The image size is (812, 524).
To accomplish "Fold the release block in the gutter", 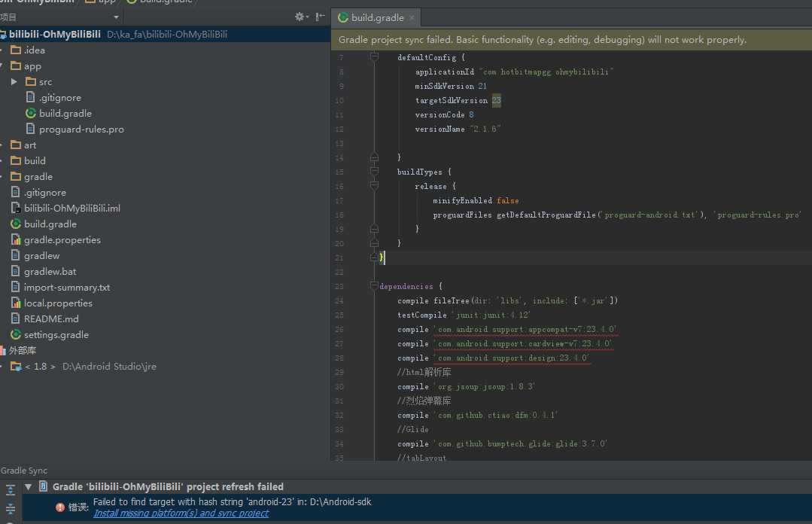I will point(375,185).
